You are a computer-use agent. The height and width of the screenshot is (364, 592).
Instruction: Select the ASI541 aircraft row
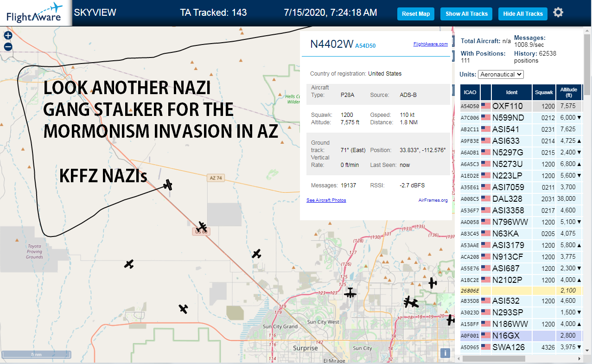coord(521,129)
